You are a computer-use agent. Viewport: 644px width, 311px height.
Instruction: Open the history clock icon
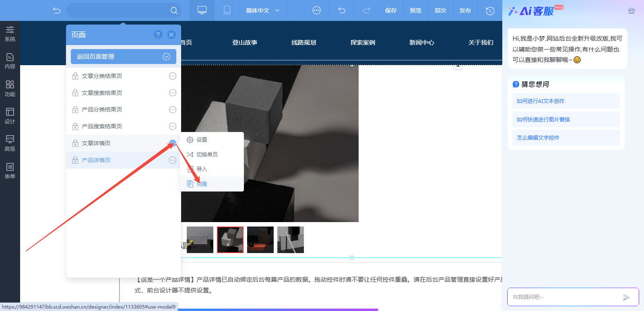pos(490,10)
